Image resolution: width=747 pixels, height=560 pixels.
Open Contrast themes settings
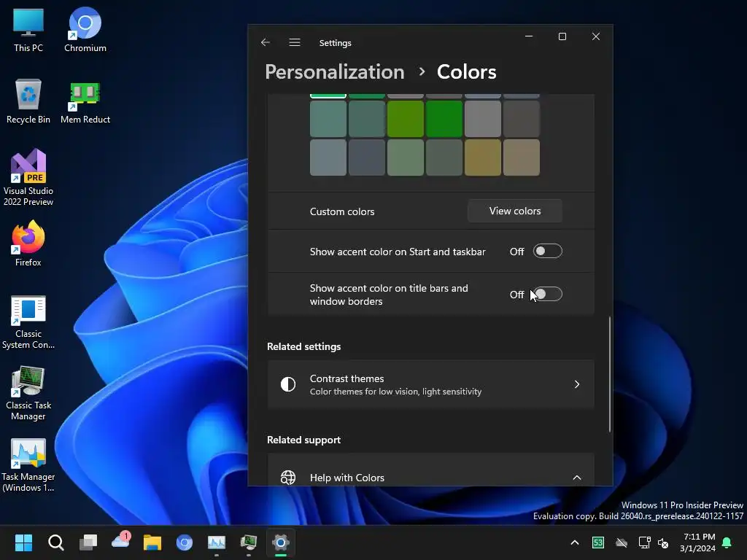pyautogui.click(x=430, y=384)
